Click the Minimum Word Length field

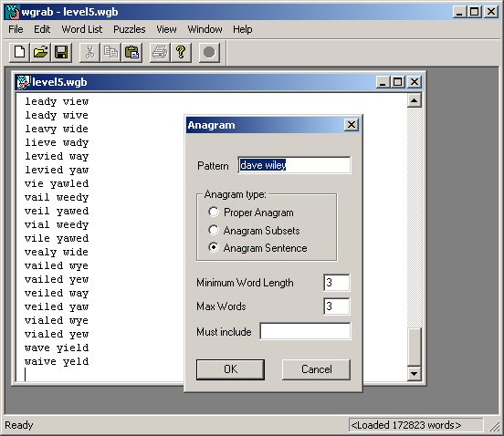coord(337,283)
